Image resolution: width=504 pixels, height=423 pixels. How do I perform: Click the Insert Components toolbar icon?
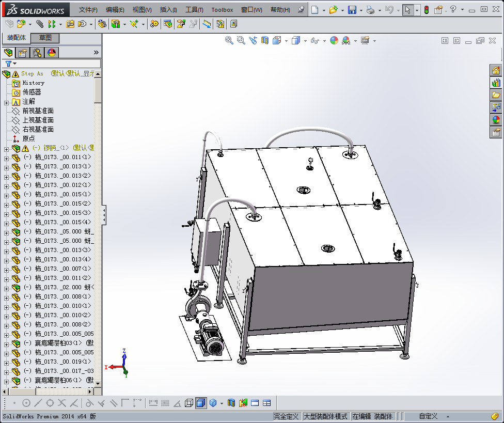tap(21, 24)
